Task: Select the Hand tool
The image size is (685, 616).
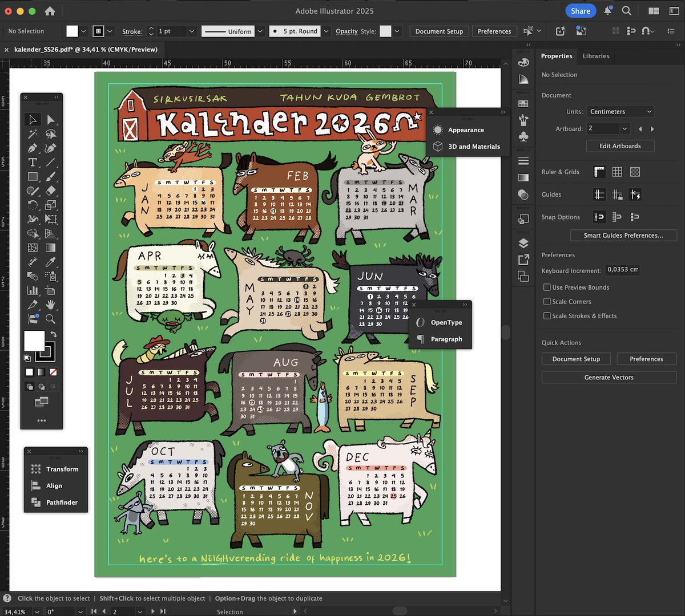Action: (51, 305)
